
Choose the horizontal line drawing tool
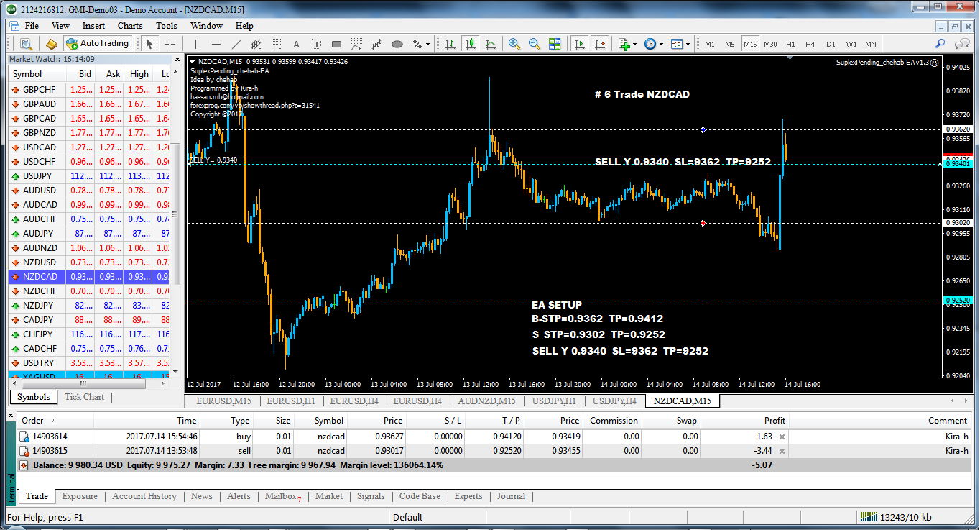[x=216, y=44]
